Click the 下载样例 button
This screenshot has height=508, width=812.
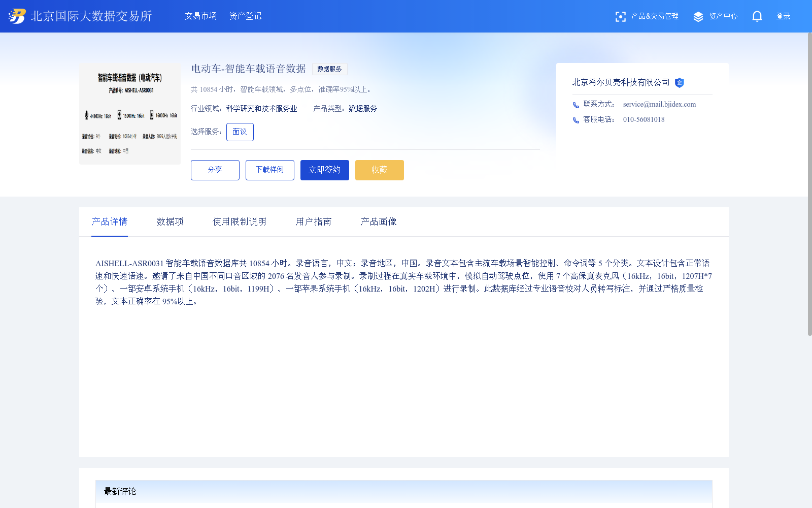pyautogui.click(x=270, y=170)
